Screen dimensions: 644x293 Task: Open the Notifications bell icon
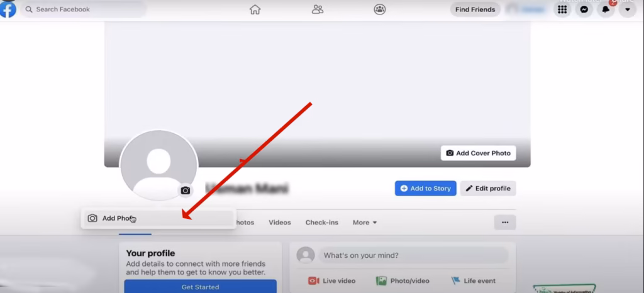pyautogui.click(x=606, y=9)
